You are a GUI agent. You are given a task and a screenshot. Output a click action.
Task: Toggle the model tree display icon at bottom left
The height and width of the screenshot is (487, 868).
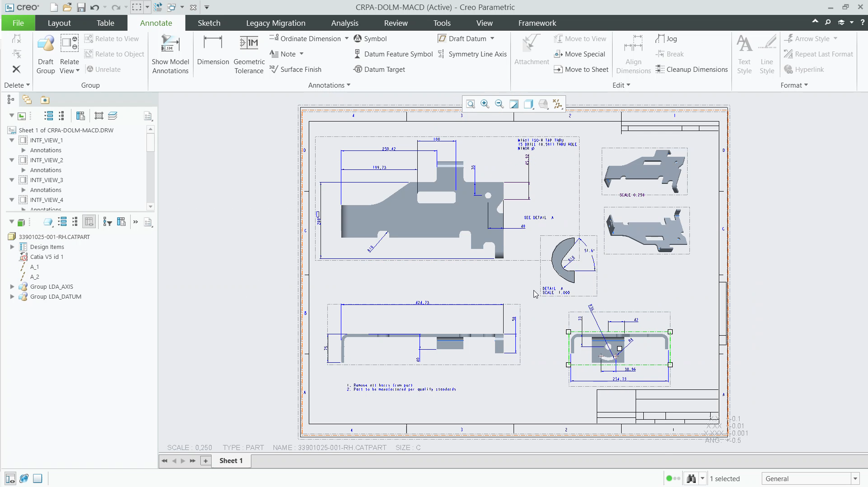tap(10, 478)
